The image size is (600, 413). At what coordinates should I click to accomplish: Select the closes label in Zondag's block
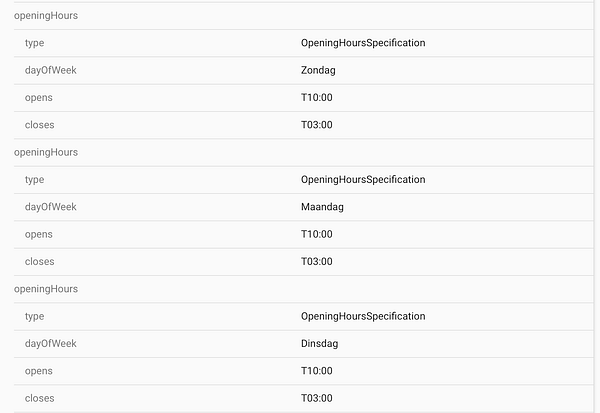(40, 125)
